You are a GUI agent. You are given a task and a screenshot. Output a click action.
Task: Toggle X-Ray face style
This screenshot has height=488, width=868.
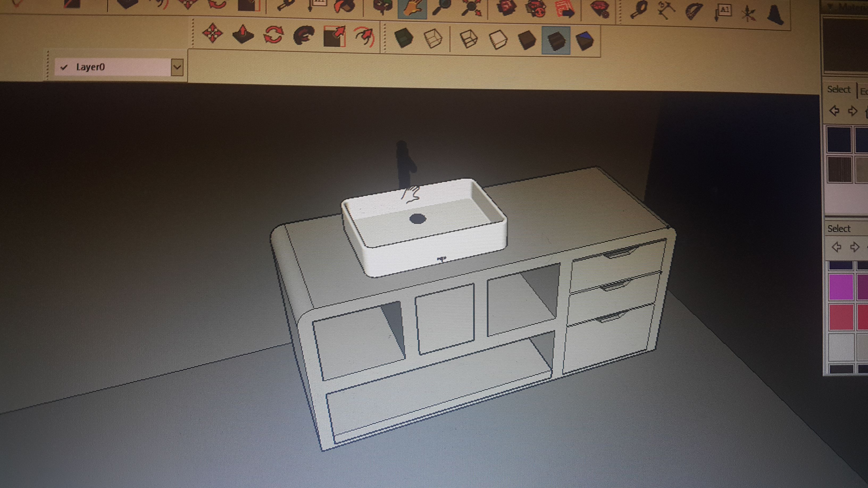pyautogui.click(x=403, y=38)
